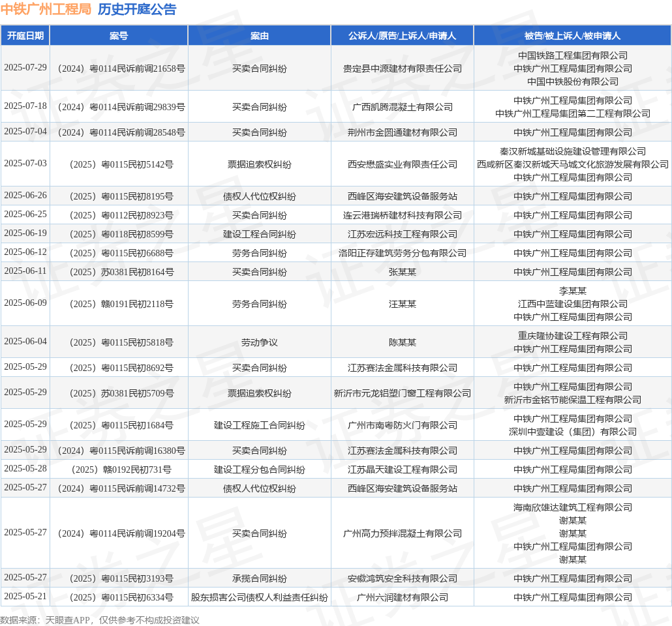This screenshot has width=672, height=626.
Task: Click the 数据来源 天眼查APP footer note
Action: pyautogui.click(x=100, y=620)
